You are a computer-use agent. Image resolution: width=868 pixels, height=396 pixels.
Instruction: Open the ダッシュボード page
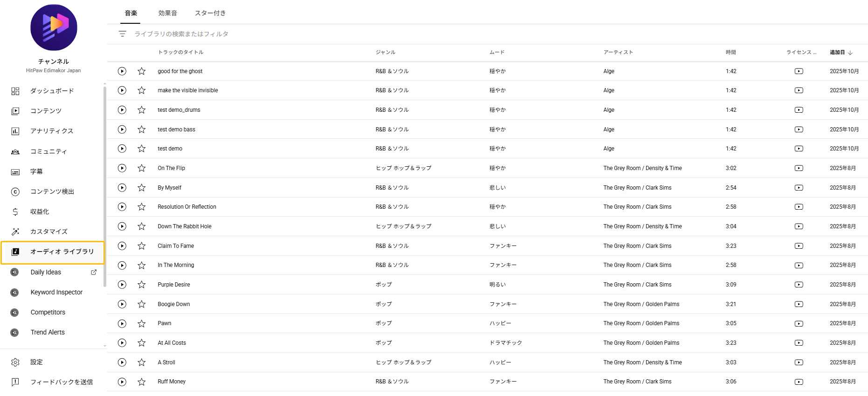point(51,90)
